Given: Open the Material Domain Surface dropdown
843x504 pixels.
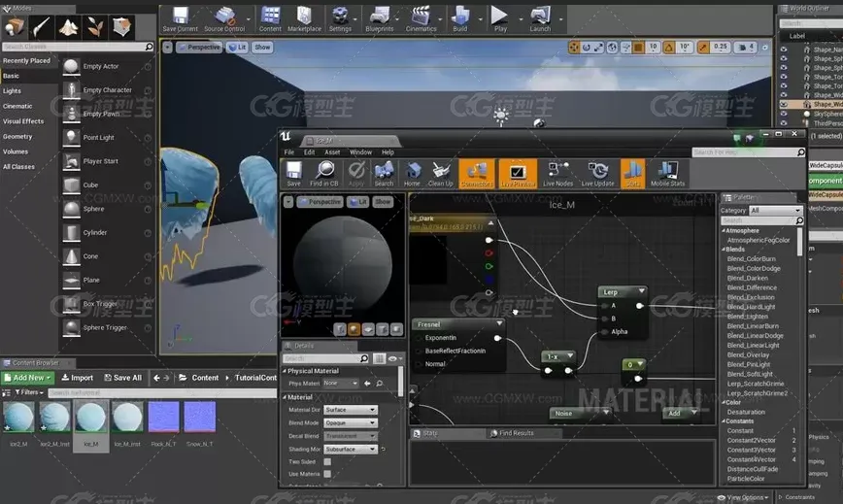Looking at the screenshot, I should pos(351,410).
